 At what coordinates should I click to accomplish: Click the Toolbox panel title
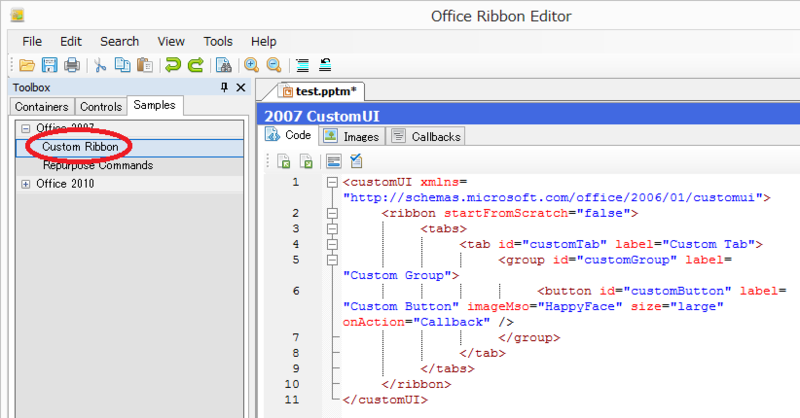tap(32, 87)
